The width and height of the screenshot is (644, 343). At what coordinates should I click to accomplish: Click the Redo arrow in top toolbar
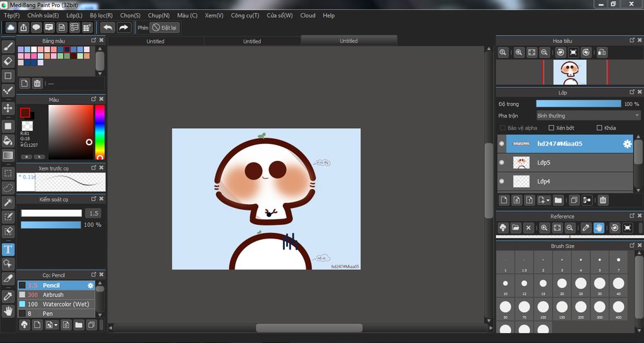123,28
